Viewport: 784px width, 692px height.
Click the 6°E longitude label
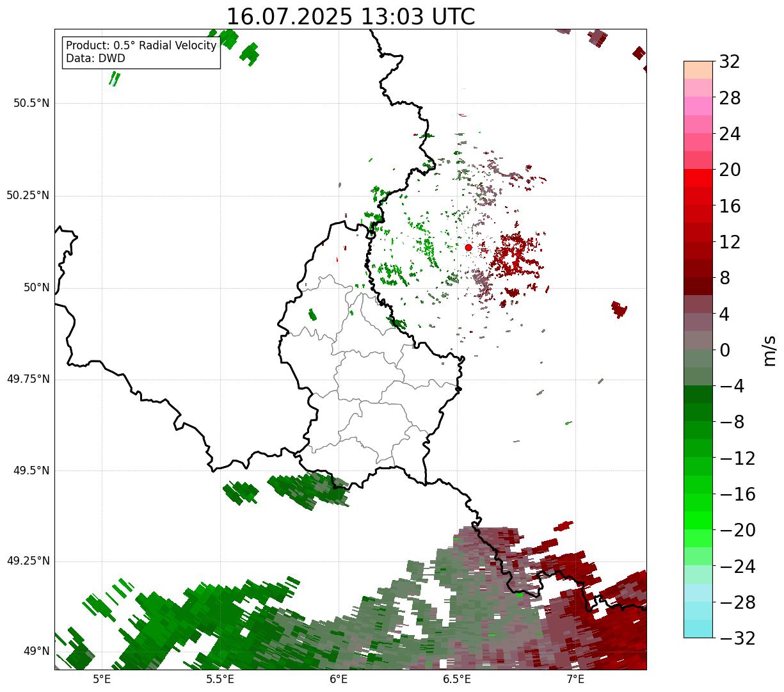pyautogui.click(x=339, y=679)
